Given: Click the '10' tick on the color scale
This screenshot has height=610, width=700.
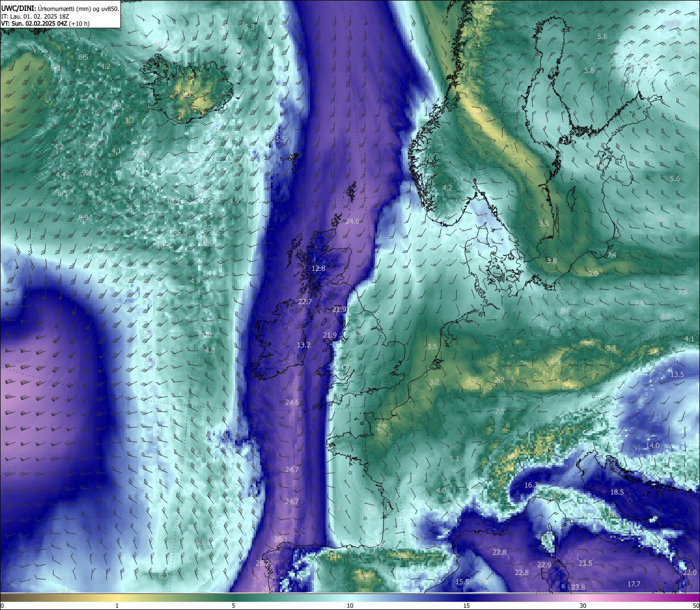Looking at the screenshot, I should pos(350,606).
